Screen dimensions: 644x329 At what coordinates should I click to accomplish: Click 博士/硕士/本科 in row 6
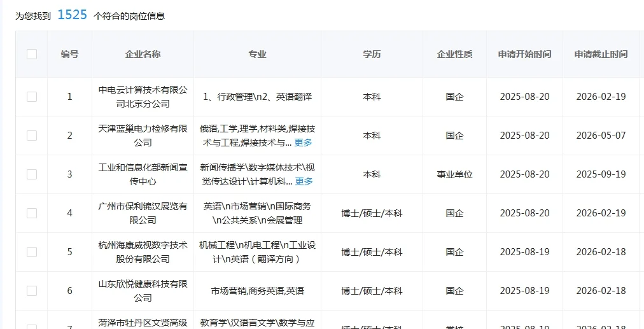click(x=372, y=291)
